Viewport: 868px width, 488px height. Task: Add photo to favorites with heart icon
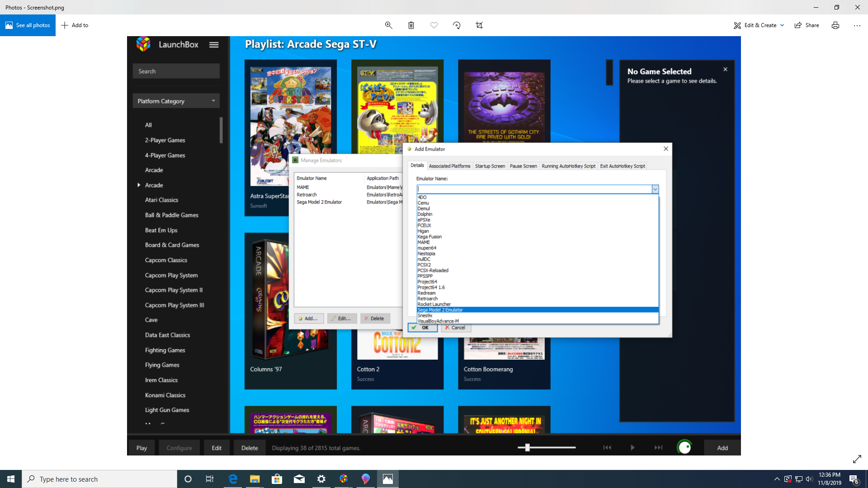[434, 25]
